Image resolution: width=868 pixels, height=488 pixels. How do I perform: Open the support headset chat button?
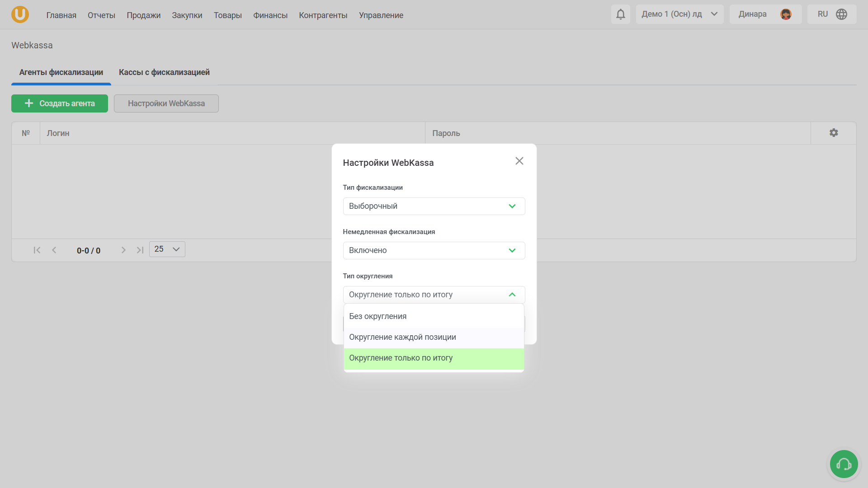coord(844,464)
